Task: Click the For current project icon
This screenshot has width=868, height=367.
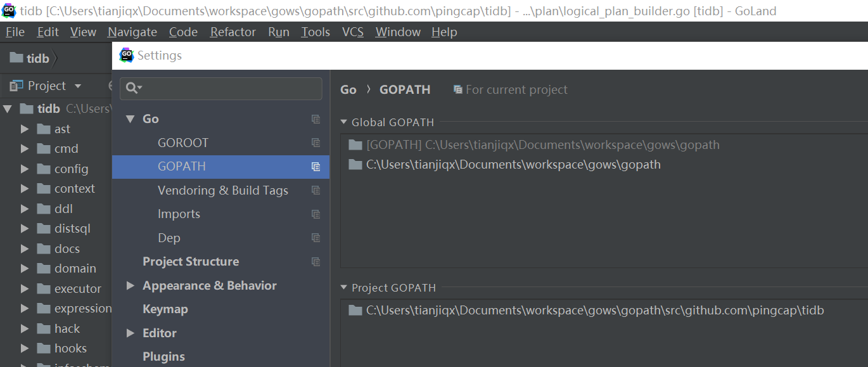Action: [x=458, y=89]
